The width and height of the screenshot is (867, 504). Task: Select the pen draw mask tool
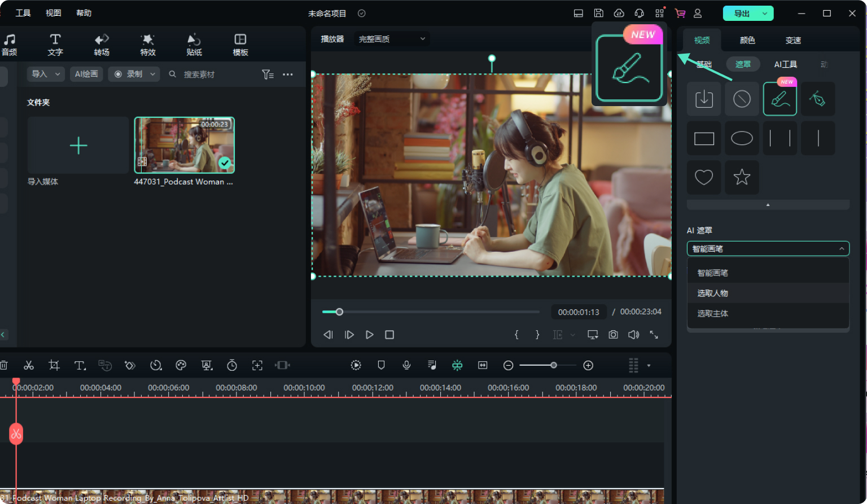click(x=817, y=99)
